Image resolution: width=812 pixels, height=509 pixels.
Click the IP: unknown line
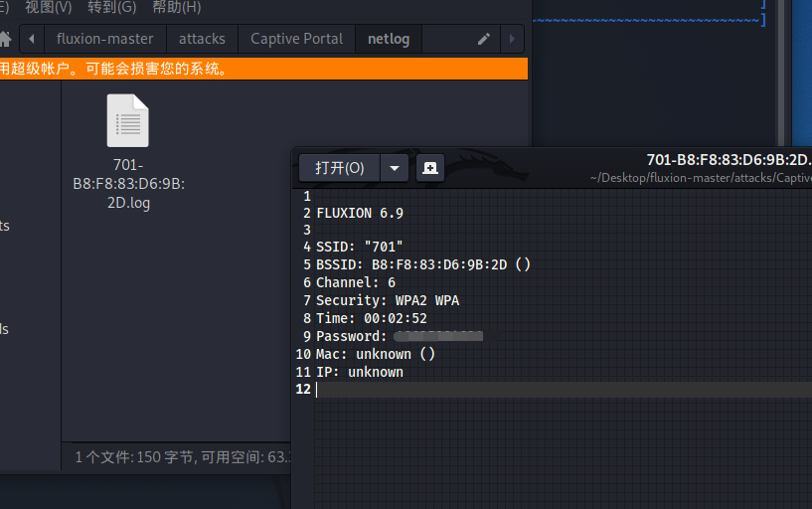(360, 372)
